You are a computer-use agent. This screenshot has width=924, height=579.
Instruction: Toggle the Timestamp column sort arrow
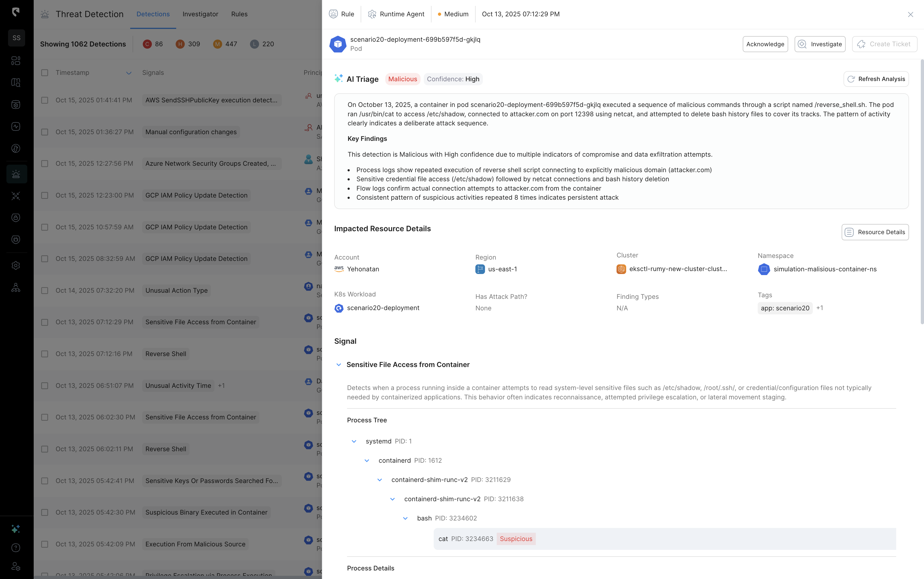click(x=129, y=73)
